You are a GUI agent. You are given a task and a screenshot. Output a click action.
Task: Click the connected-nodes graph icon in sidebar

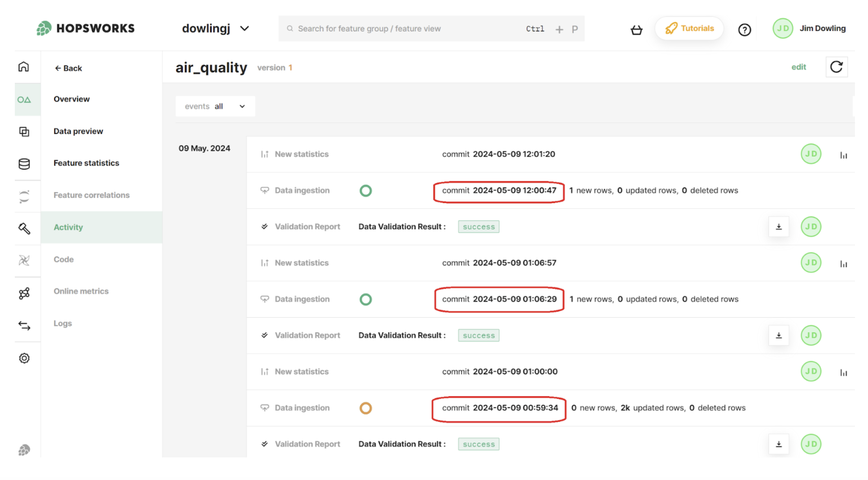(x=24, y=293)
